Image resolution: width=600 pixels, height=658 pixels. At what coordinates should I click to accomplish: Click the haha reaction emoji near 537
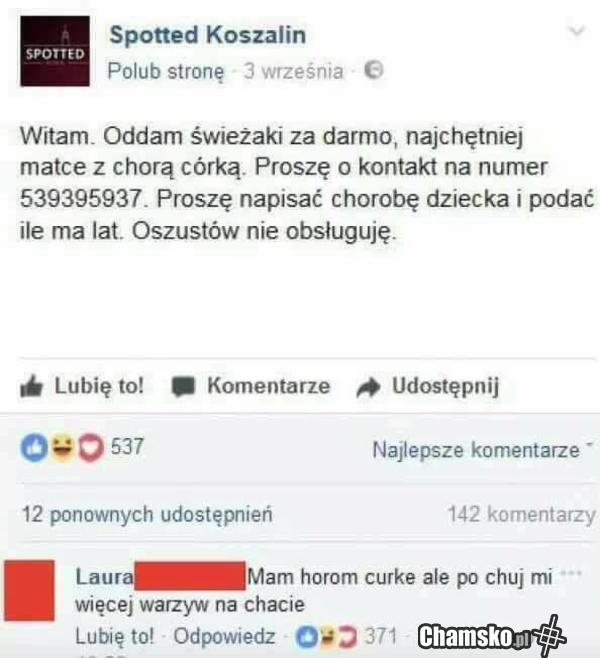tap(62, 448)
